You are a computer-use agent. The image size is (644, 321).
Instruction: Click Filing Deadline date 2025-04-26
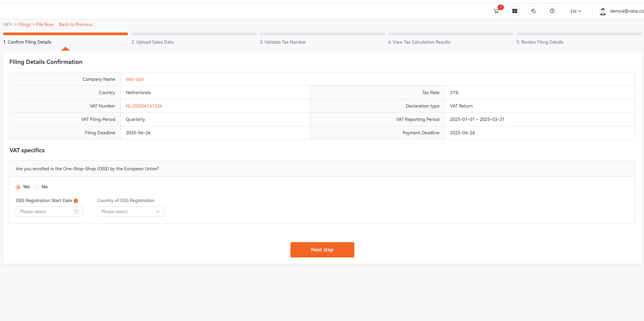click(x=138, y=133)
